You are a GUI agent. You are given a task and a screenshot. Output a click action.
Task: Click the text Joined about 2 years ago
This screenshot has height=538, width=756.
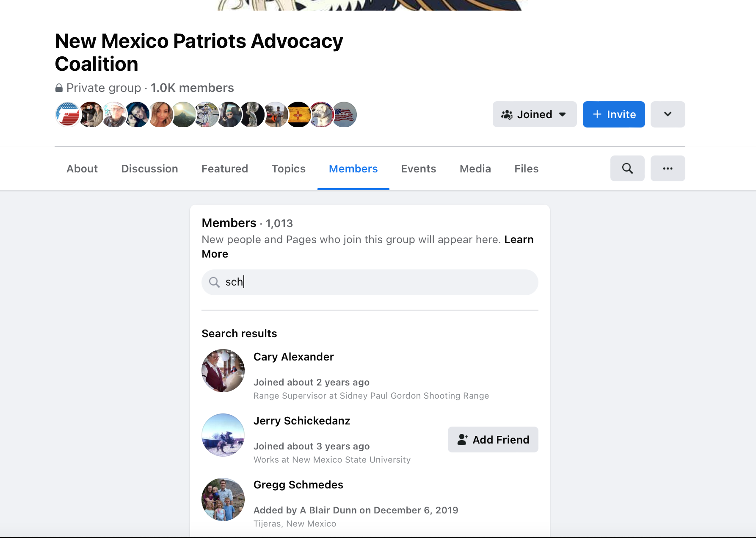point(312,382)
